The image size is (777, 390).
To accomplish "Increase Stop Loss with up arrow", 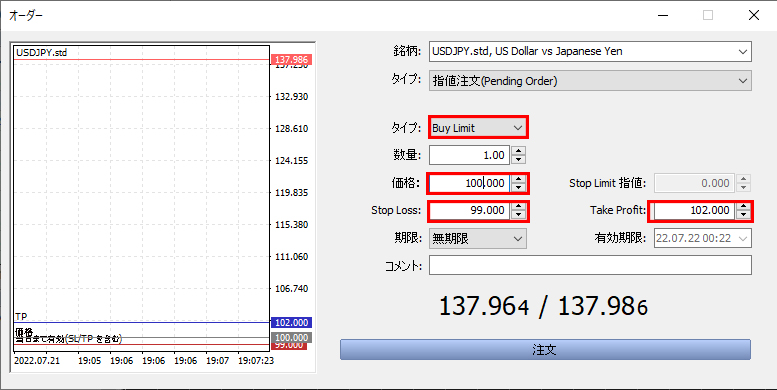I will [519, 206].
